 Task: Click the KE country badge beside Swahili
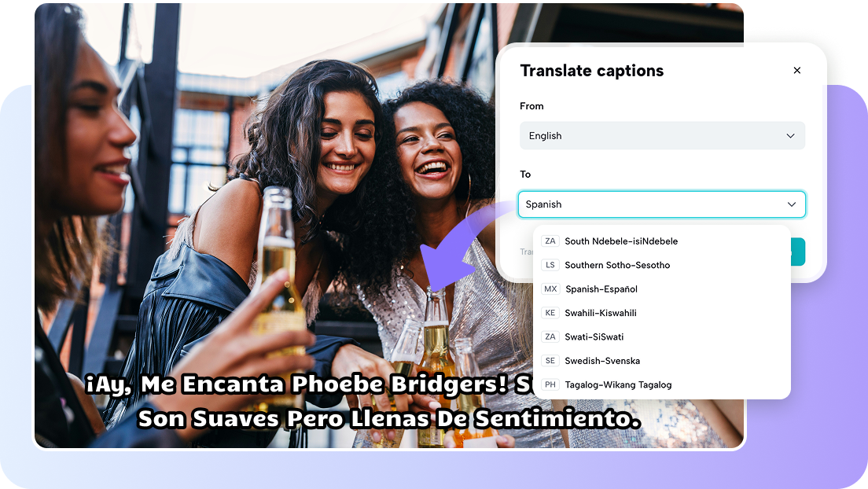[x=550, y=313]
